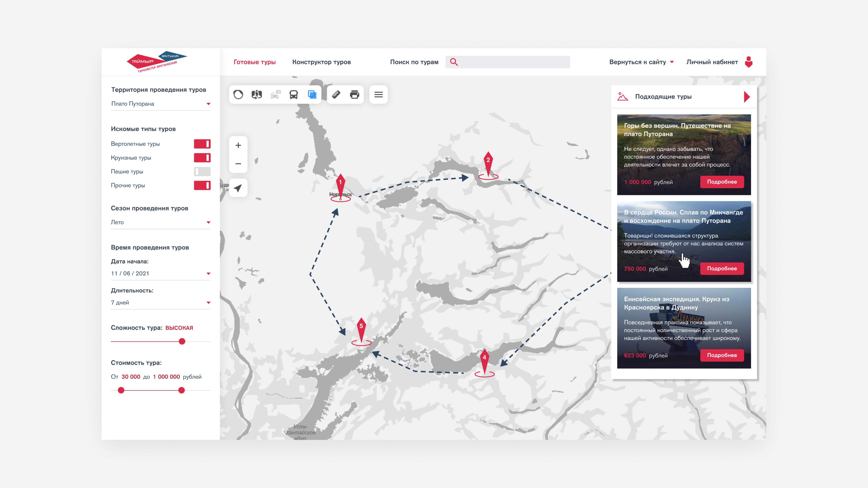Switch to Конструктор туров tab

point(321,62)
